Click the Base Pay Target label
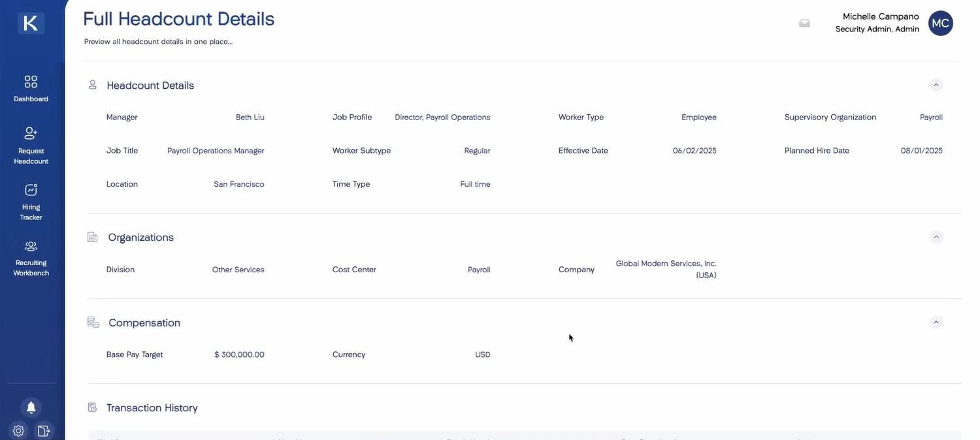Image resolution: width=980 pixels, height=440 pixels. click(135, 354)
